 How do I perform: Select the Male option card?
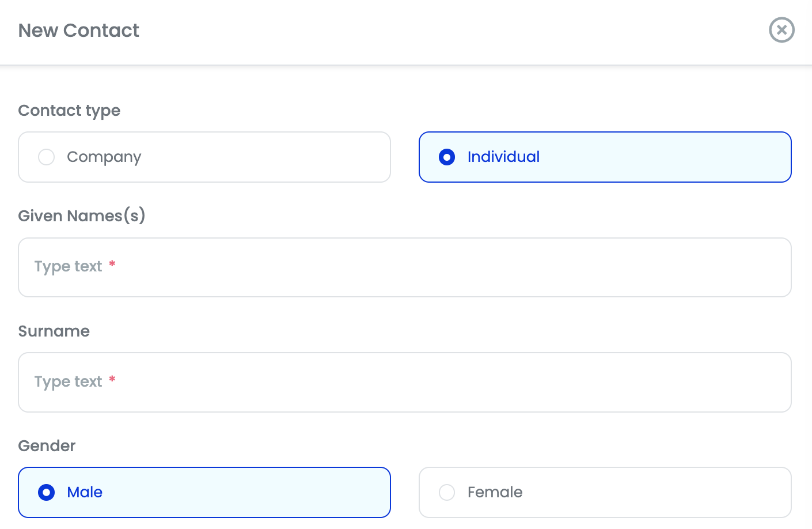(204, 492)
